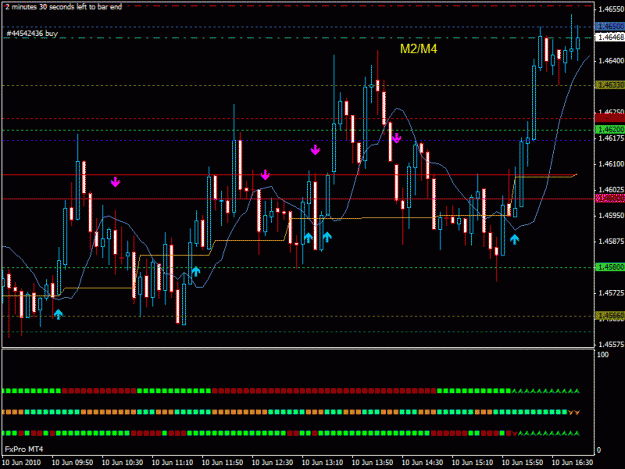Click the 1.46025 price axis label

pyautogui.click(x=611, y=189)
